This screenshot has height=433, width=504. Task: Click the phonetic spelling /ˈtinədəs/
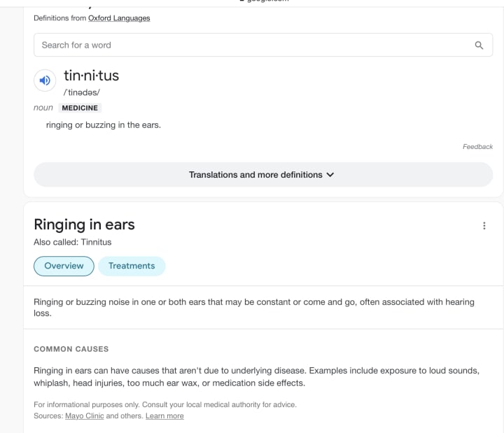[x=82, y=92]
